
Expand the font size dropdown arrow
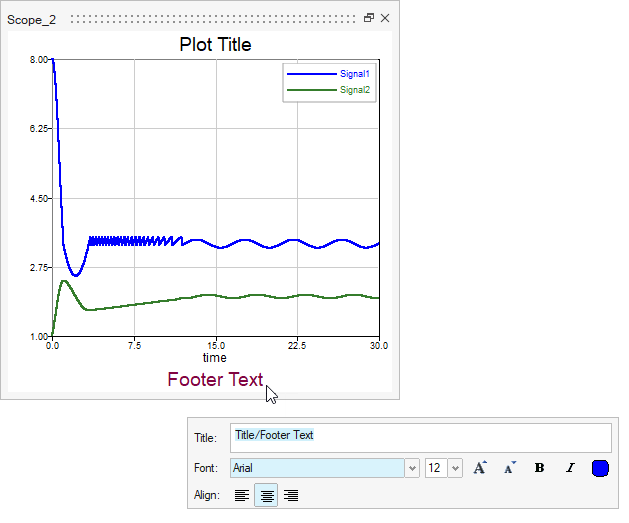click(455, 468)
